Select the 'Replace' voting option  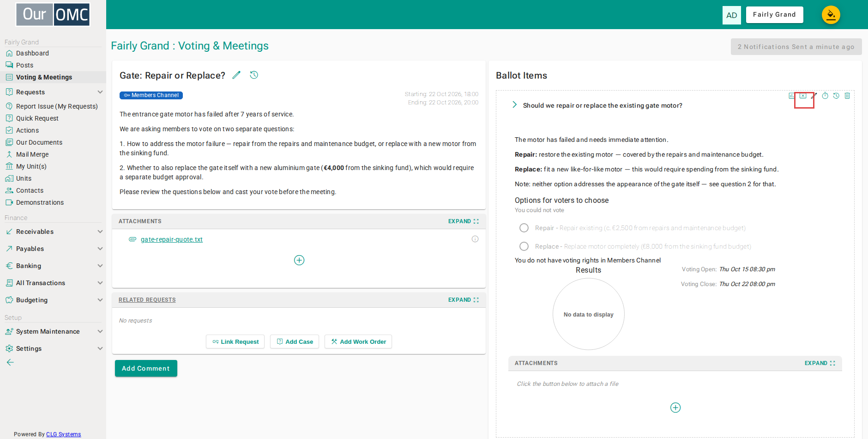coord(524,246)
